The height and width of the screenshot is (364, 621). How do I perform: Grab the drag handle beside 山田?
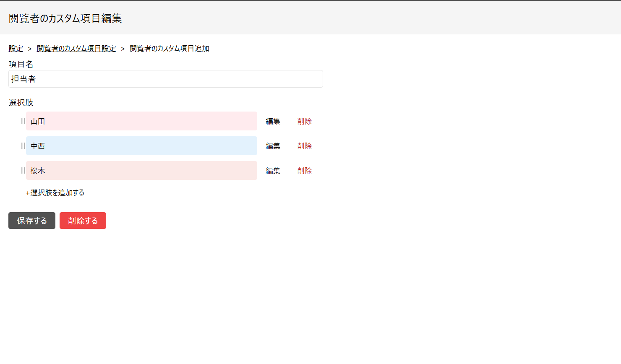click(23, 121)
